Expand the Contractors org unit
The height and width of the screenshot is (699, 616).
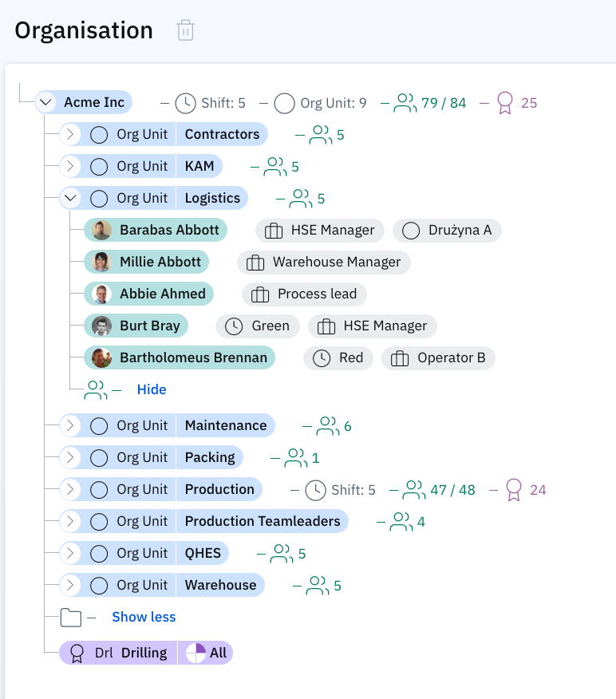pos(70,135)
